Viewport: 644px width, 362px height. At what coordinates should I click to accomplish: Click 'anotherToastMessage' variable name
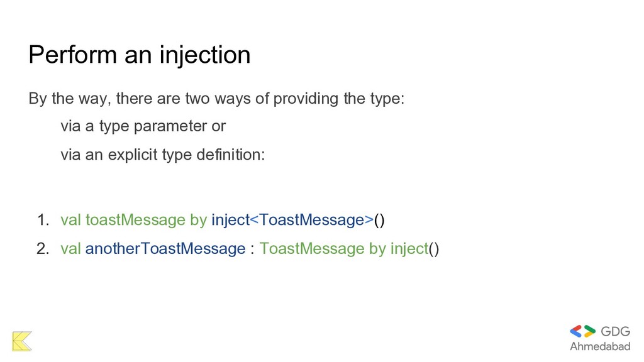click(x=165, y=249)
